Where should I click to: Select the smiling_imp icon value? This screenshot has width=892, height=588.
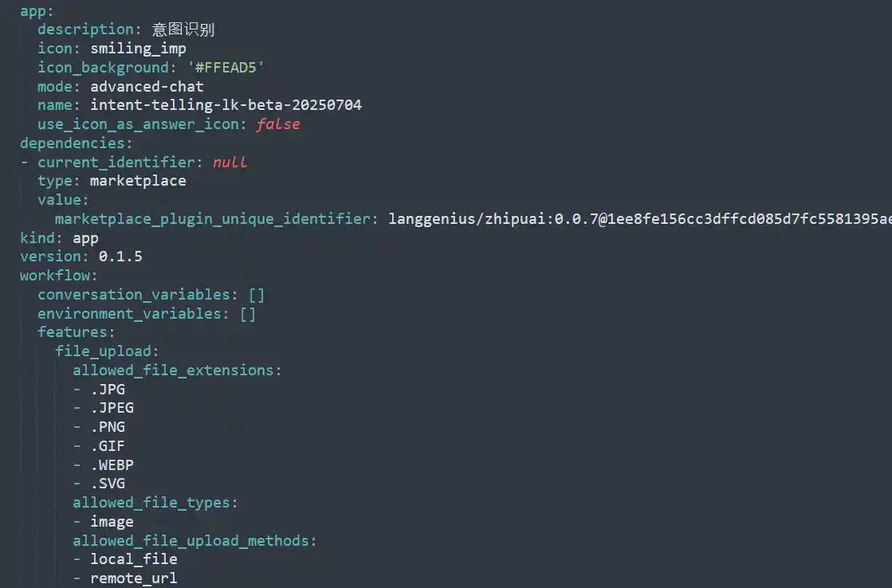(x=138, y=49)
